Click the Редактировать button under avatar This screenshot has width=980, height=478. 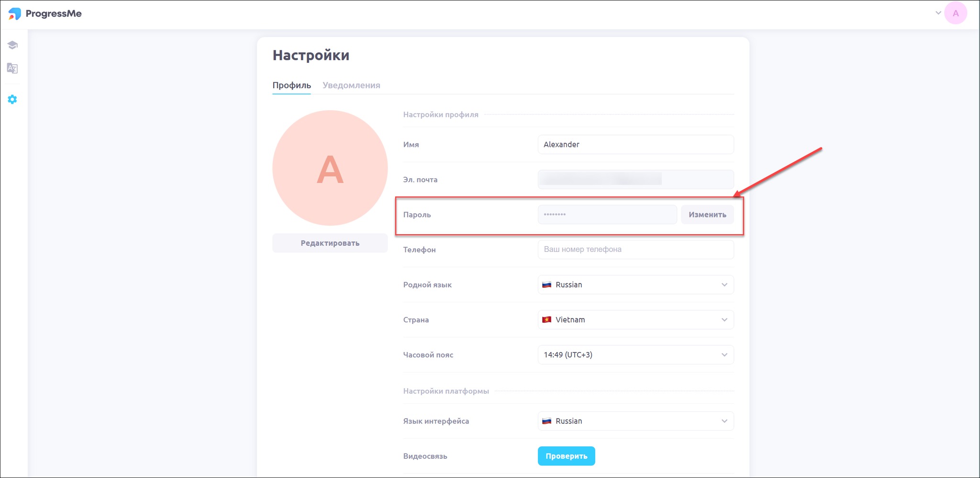click(330, 243)
